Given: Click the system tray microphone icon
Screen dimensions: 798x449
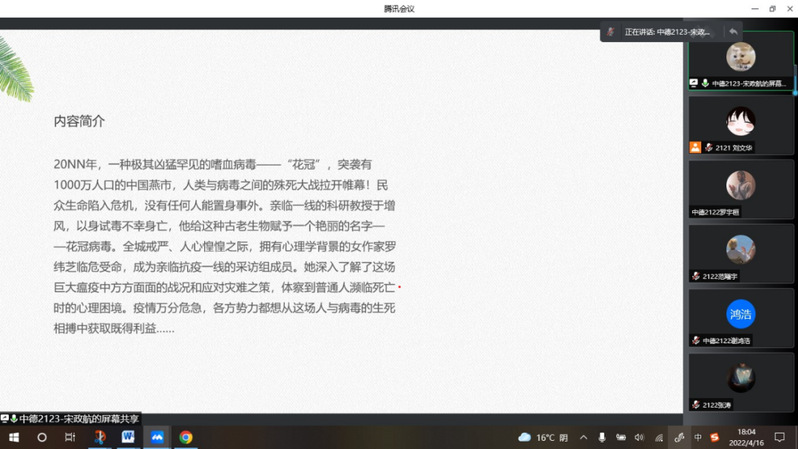Looking at the screenshot, I should click(x=602, y=437).
